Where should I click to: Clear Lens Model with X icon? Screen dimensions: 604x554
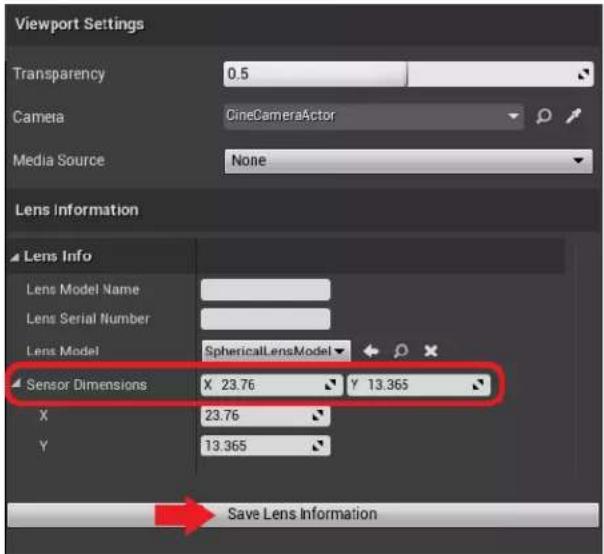pyautogui.click(x=431, y=351)
